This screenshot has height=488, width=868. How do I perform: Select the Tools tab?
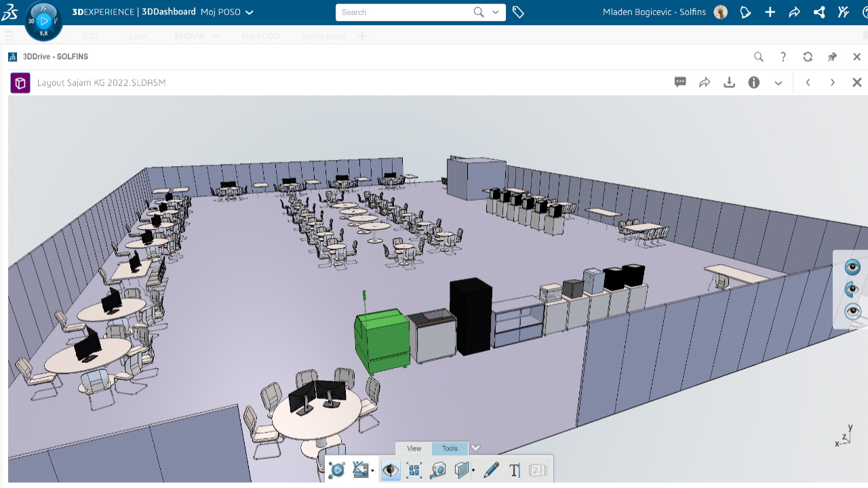pyautogui.click(x=450, y=449)
